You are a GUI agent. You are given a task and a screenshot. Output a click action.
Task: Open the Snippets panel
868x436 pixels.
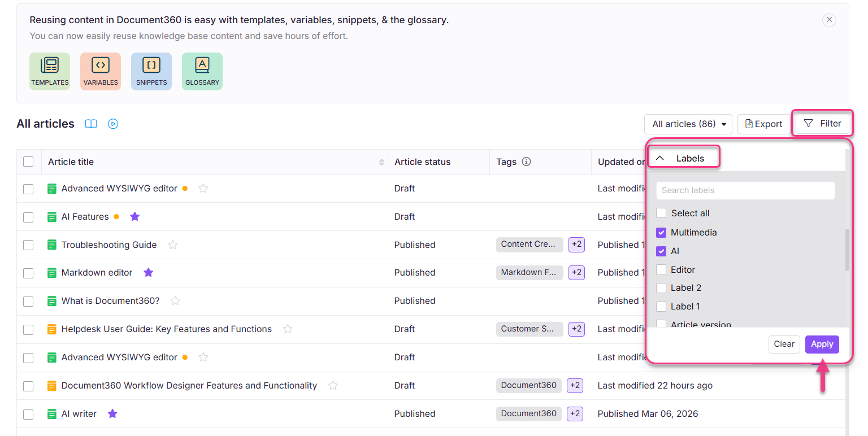(151, 71)
